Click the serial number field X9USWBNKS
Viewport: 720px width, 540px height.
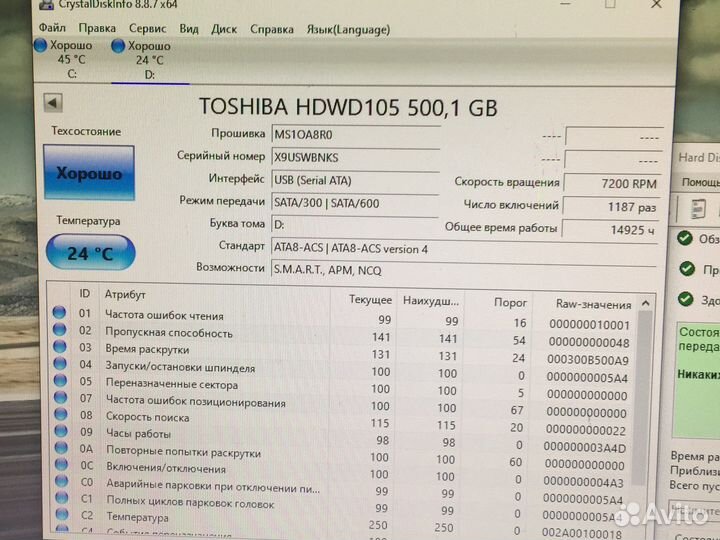click(356, 158)
